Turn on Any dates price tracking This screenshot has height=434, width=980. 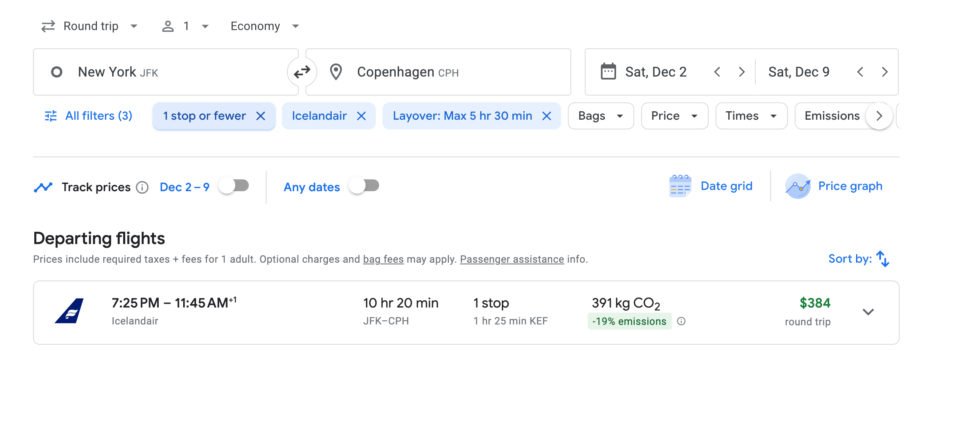364,186
